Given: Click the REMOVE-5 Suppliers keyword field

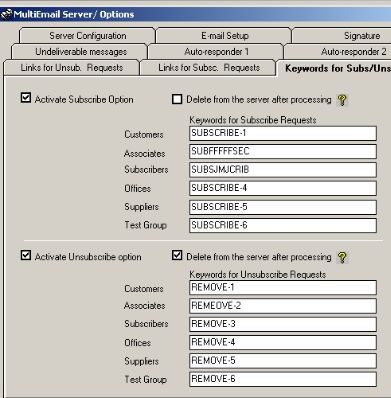Looking at the screenshot, I should [x=283, y=361].
